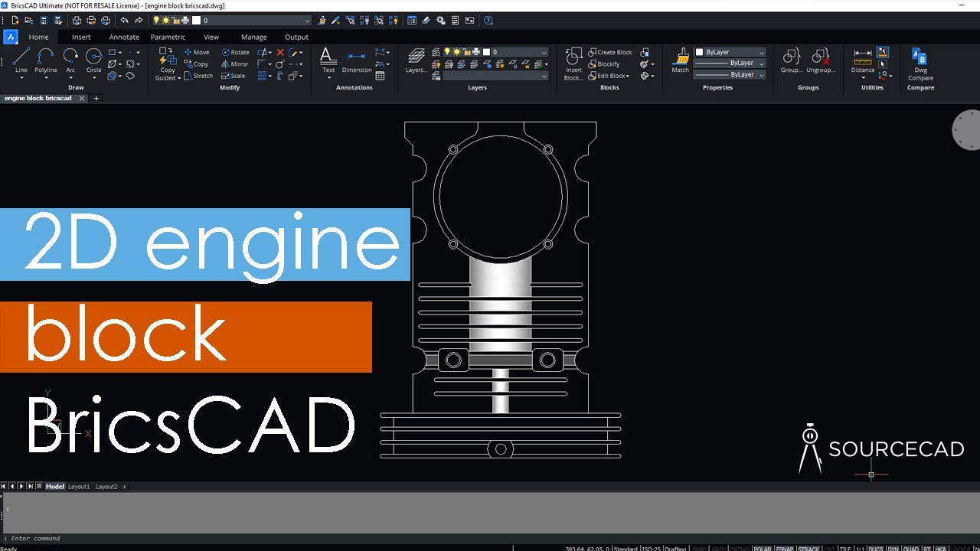Click the red Erase X icon
The image size is (980, 551).
pyautogui.click(x=280, y=52)
